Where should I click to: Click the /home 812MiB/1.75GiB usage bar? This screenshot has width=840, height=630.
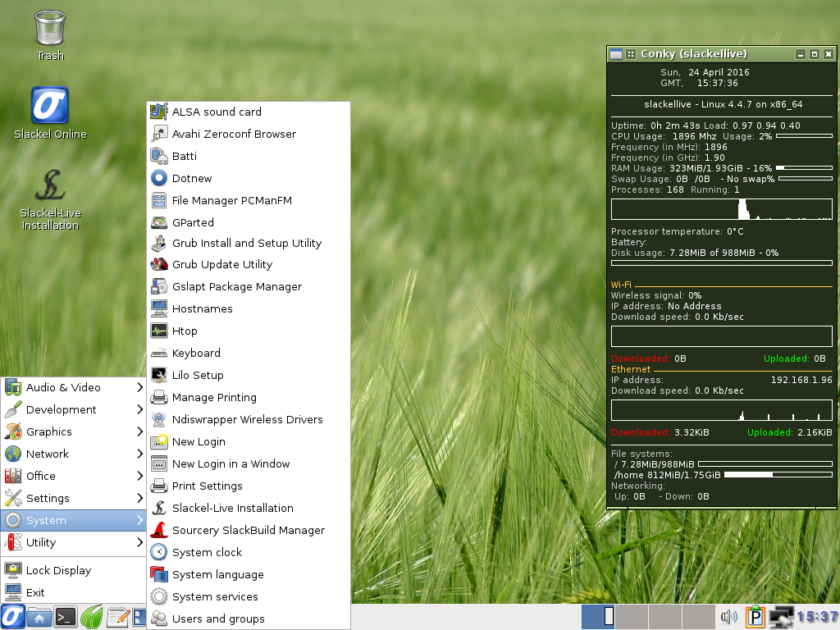tap(778, 475)
